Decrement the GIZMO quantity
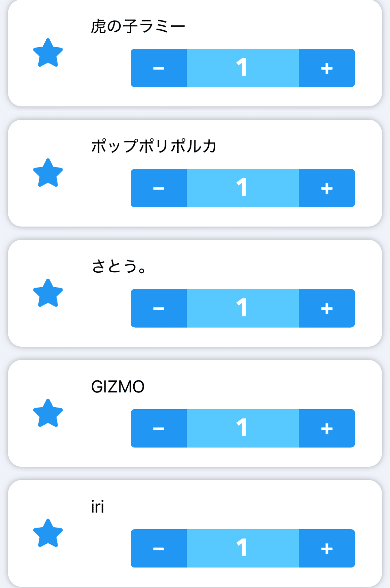 coord(159,428)
